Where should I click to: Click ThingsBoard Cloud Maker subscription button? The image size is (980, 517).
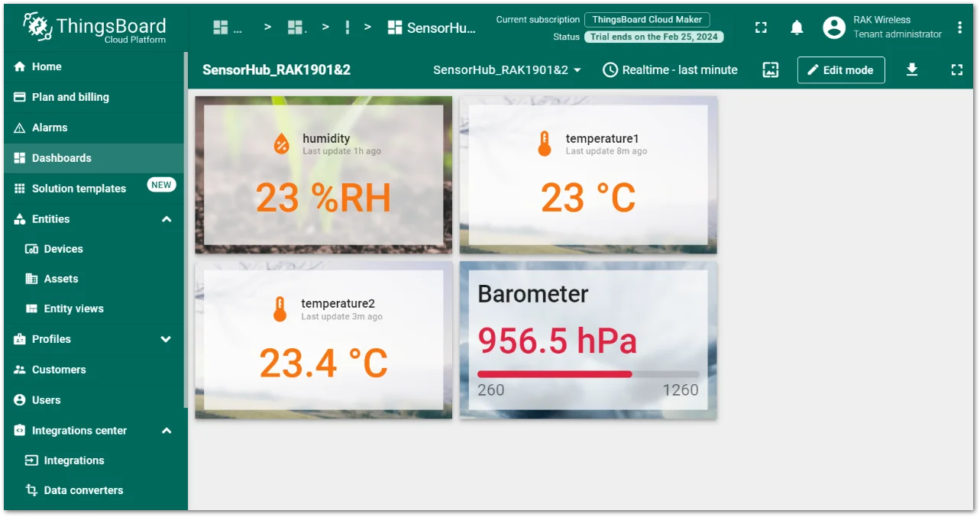(x=647, y=20)
